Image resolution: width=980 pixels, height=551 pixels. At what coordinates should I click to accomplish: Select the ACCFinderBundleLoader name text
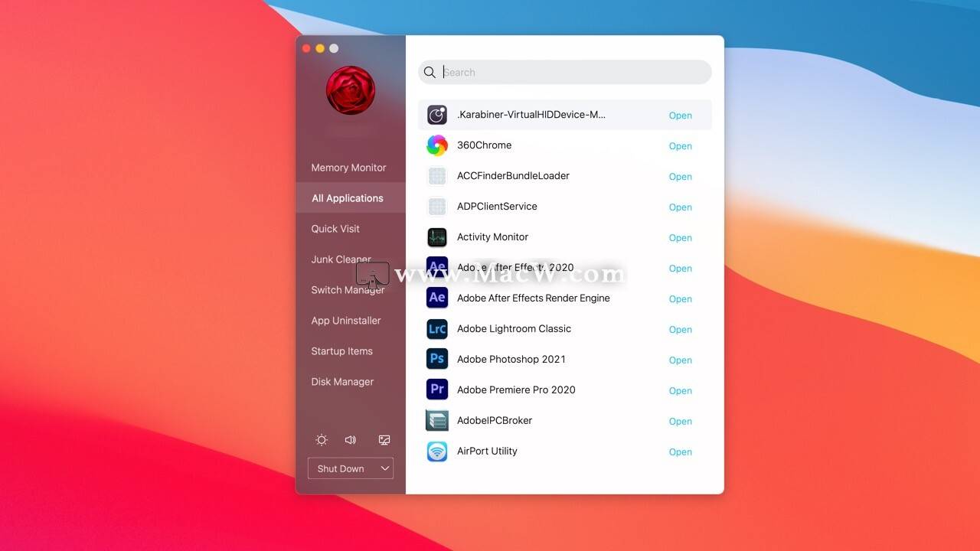(x=514, y=176)
